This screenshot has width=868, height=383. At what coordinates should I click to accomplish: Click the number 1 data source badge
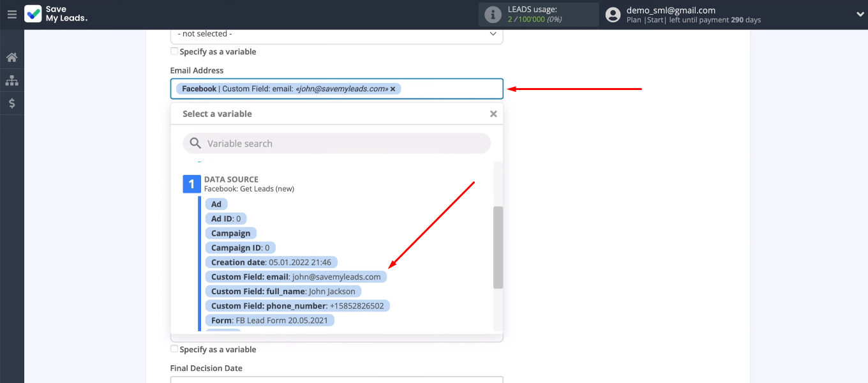click(191, 184)
